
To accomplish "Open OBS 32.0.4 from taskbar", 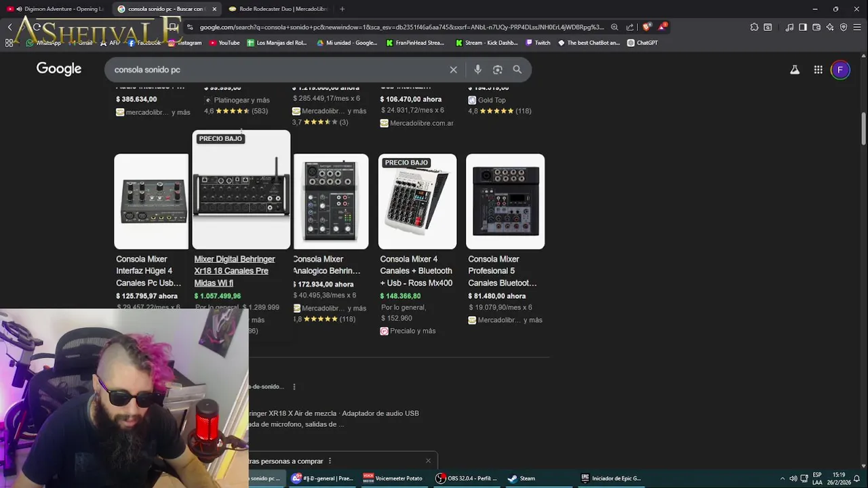I will (x=467, y=478).
